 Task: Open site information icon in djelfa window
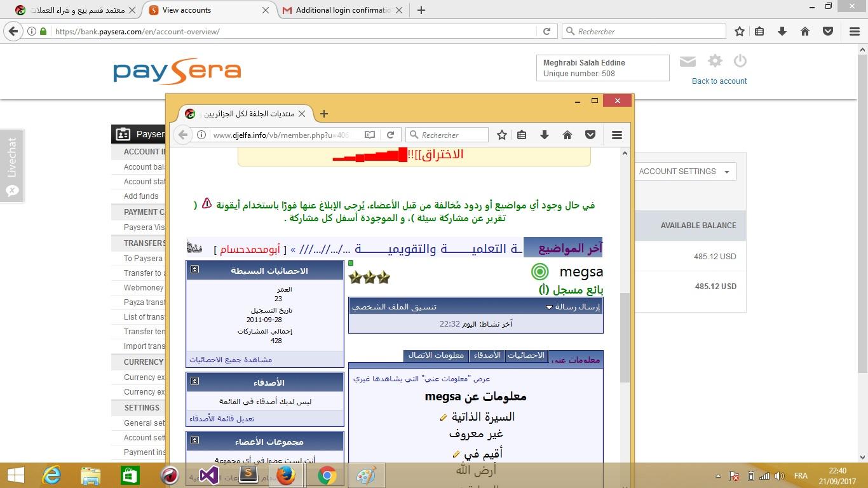(x=201, y=135)
